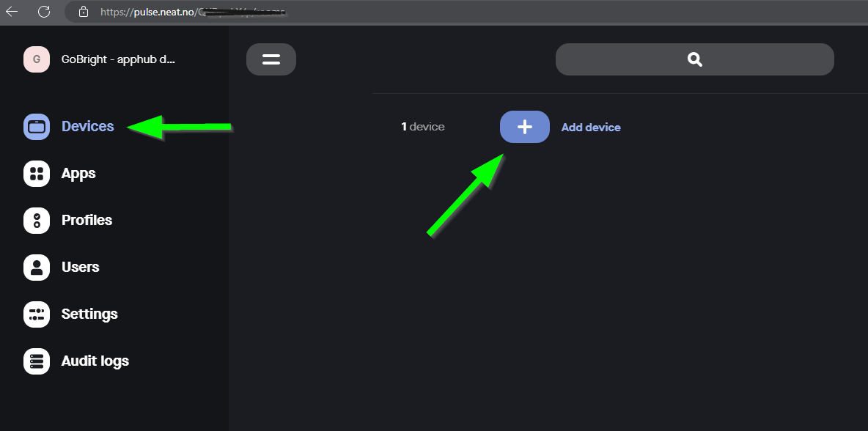Viewport: 868px width, 431px height.
Task: Click the Settings sliders icon
Action: [x=37, y=314]
